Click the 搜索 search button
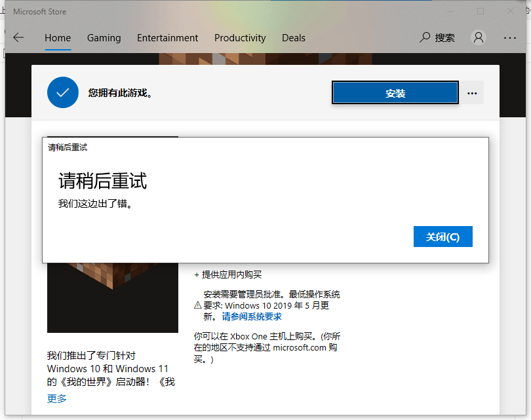The height and width of the screenshot is (420, 531). pos(437,37)
